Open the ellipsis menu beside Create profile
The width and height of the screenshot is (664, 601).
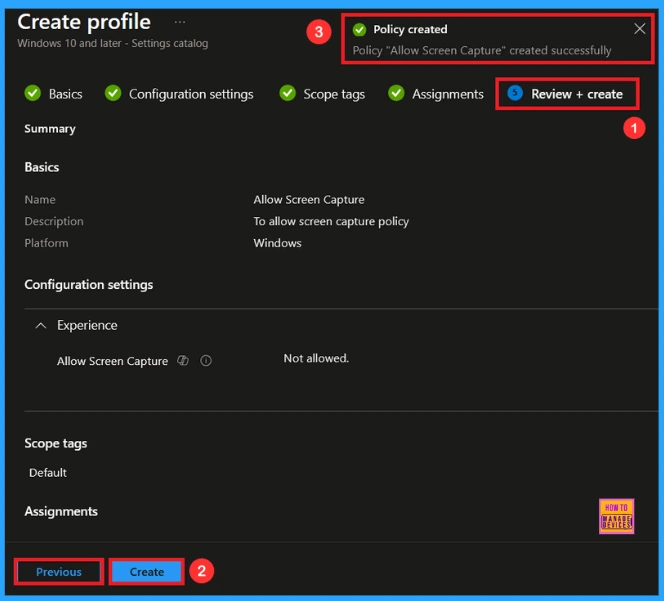point(180,22)
